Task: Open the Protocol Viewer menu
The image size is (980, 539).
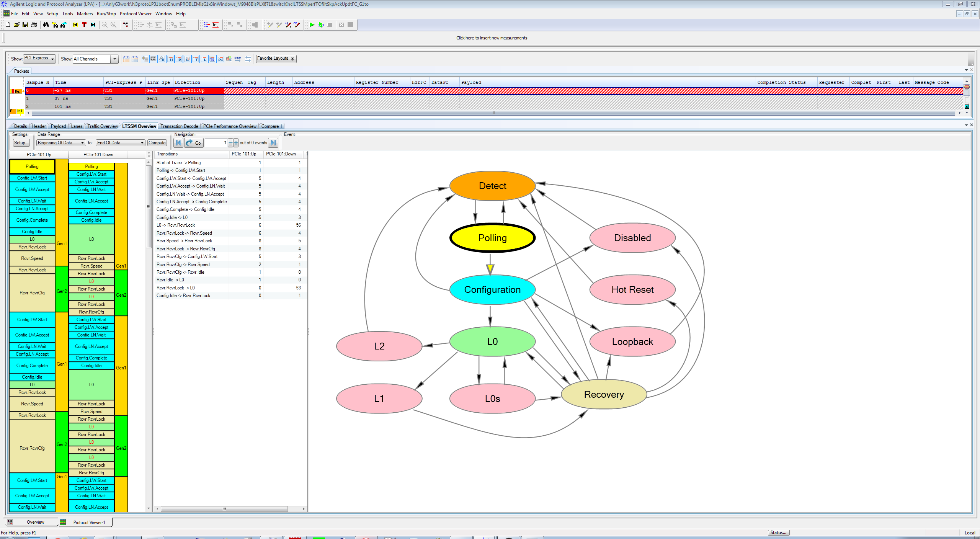Action: 136,14
